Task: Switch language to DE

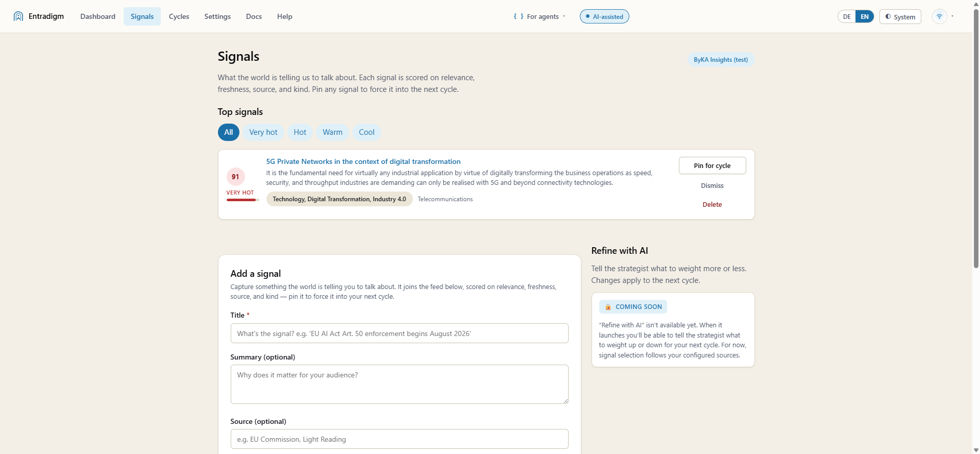Action: [x=847, y=16]
